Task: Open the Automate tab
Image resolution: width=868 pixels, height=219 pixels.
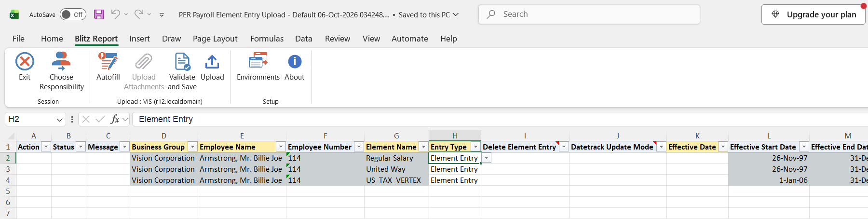Action: click(410, 39)
